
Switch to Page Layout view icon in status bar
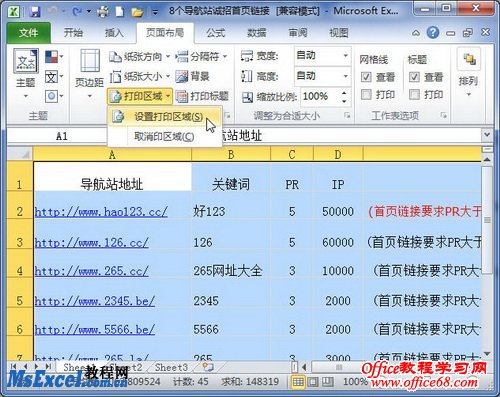(313, 382)
